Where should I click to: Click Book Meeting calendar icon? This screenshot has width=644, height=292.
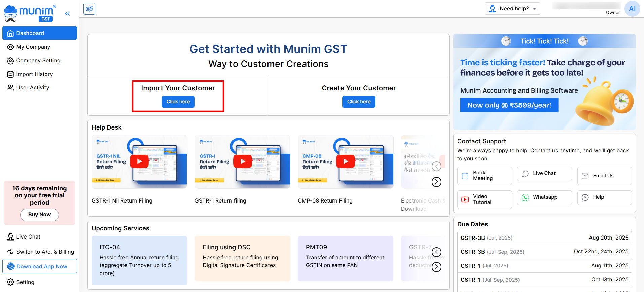(x=465, y=176)
